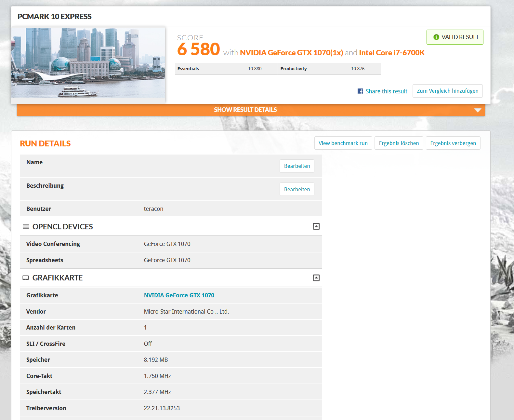Image resolution: width=514 pixels, height=420 pixels.
Task: Click the Facebook share icon
Action: pos(360,91)
